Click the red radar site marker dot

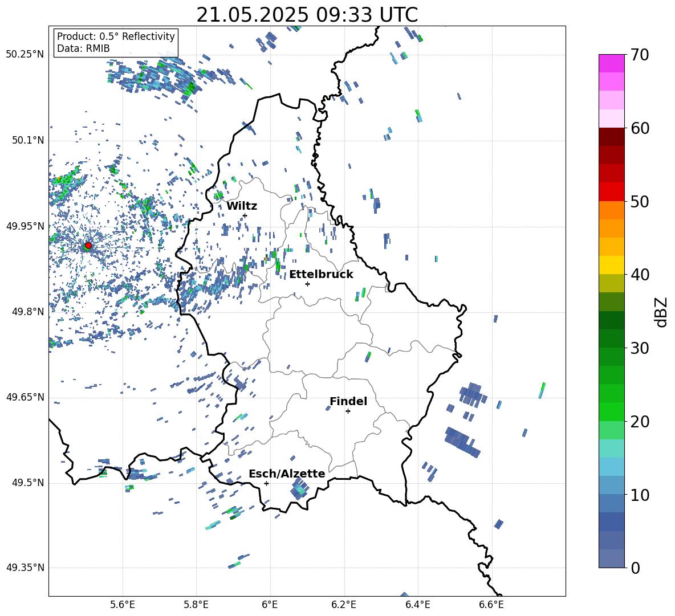88,246
